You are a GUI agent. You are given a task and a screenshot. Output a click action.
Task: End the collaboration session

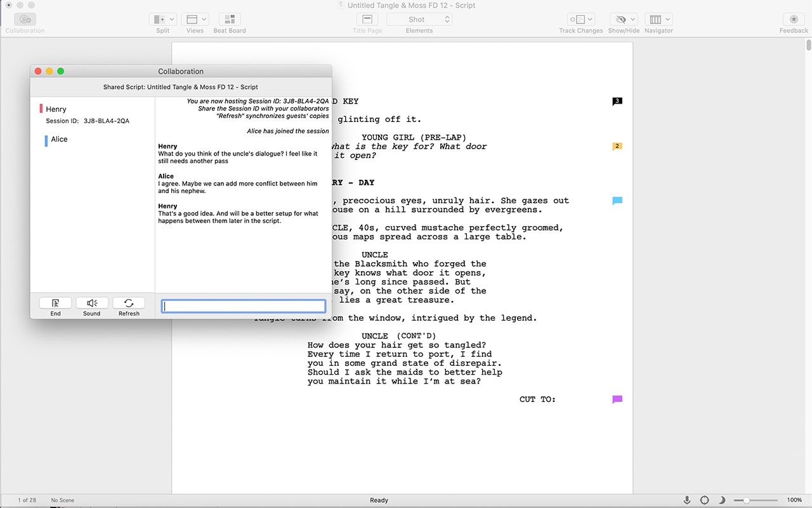pyautogui.click(x=55, y=304)
